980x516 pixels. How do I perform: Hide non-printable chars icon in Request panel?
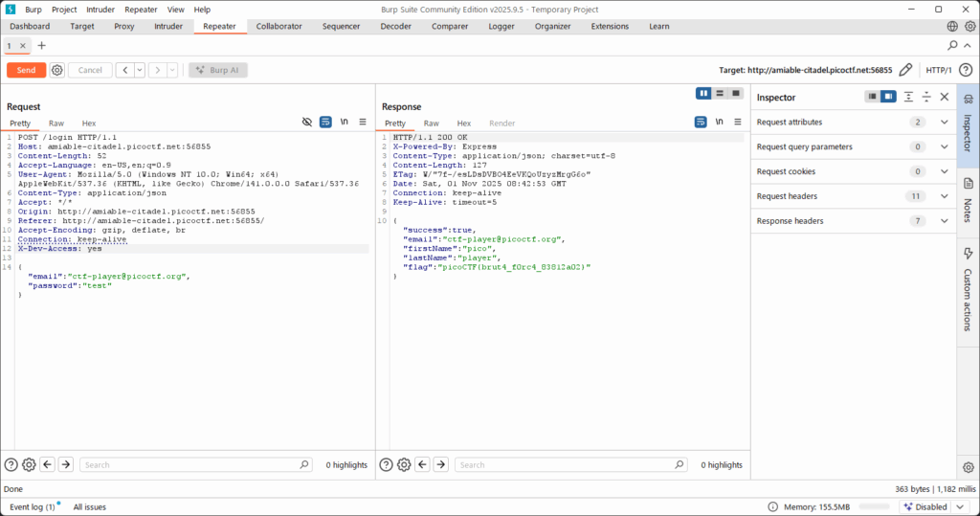pyautogui.click(x=307, y=123)
